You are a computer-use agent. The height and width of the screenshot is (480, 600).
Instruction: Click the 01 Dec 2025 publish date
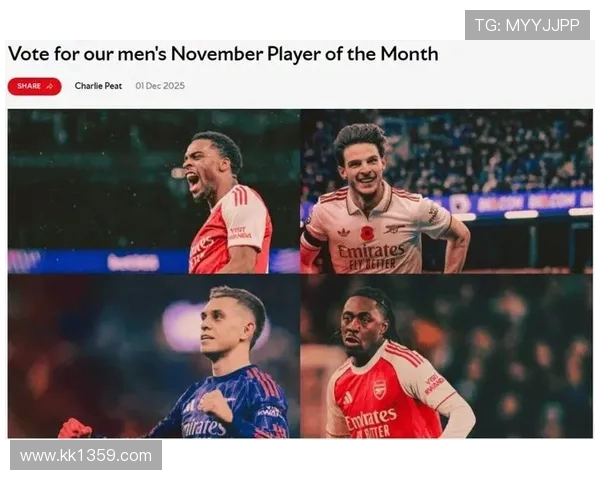pos(160,86)
